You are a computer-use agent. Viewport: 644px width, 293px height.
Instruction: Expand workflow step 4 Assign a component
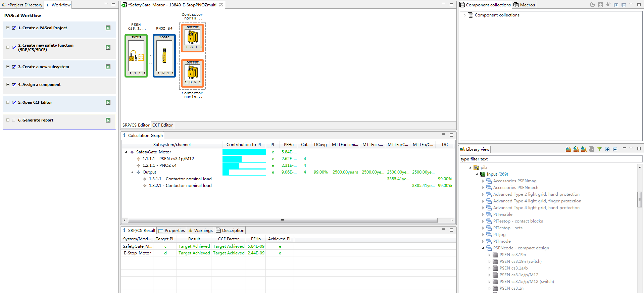tap(8, 85)
